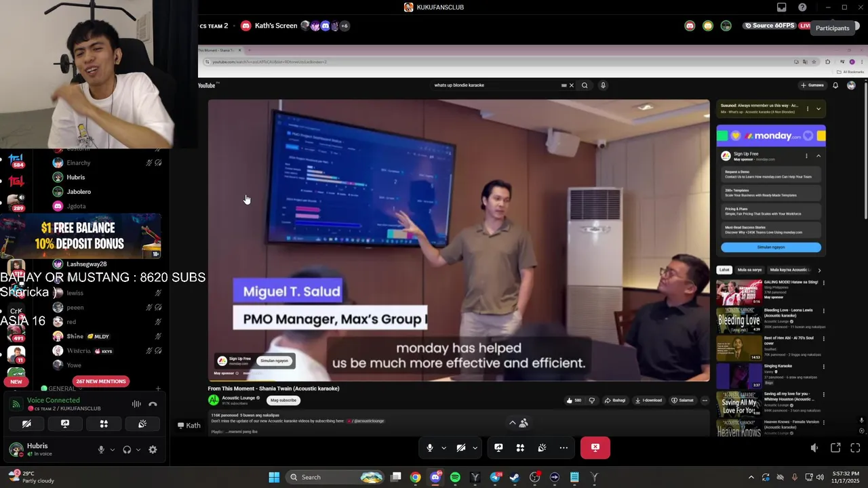Click YouTube search magnifier in stream
Screen dimensions: 868x488
coord(585,85)
